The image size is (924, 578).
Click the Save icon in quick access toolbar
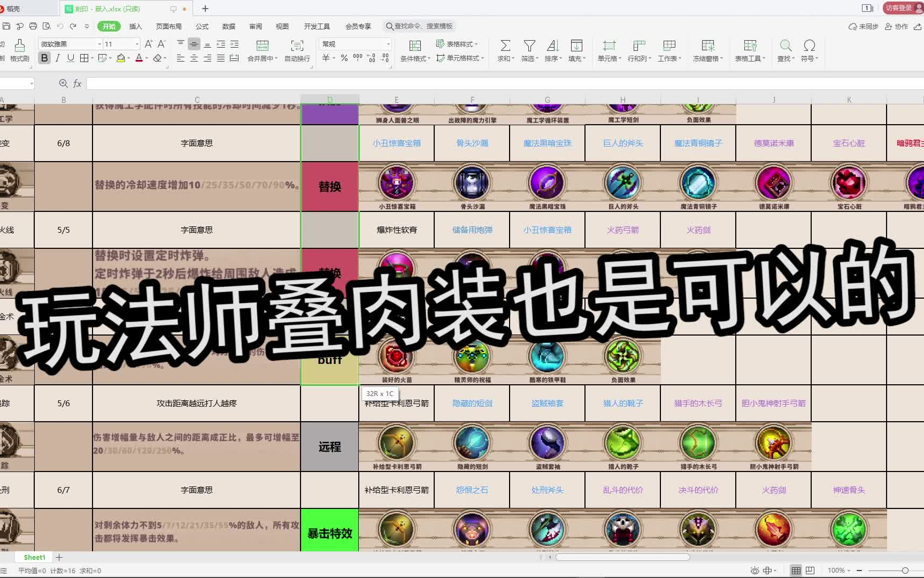click(6, 26)
